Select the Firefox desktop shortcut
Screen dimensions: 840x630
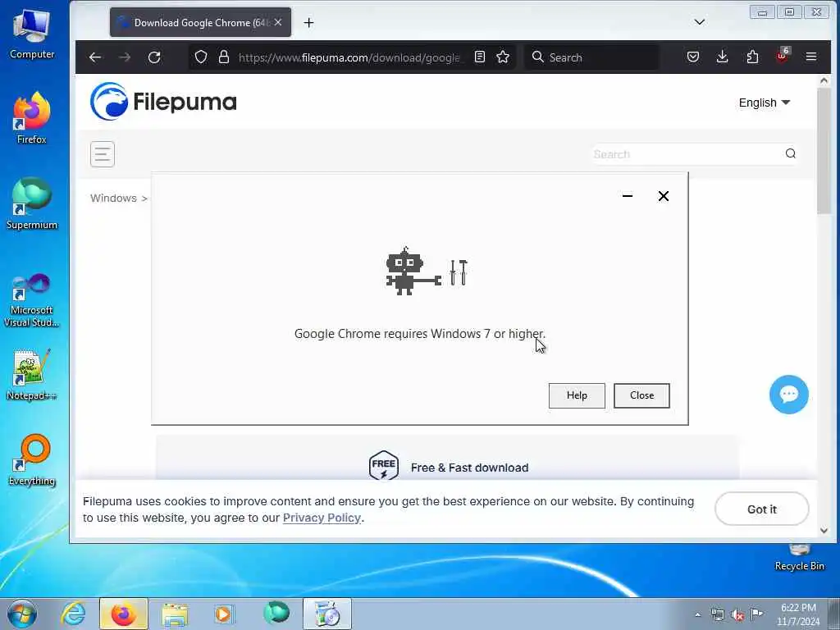(x=32, y=119)
